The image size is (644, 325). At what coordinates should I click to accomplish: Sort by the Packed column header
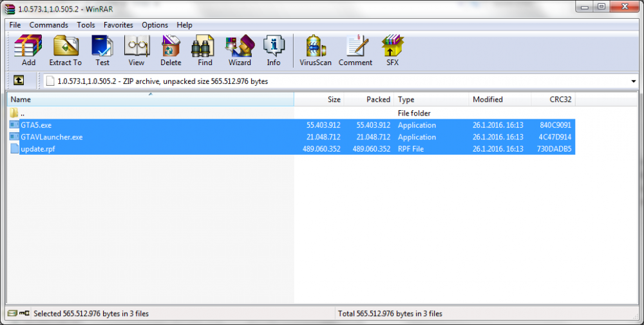click(369, 99)
